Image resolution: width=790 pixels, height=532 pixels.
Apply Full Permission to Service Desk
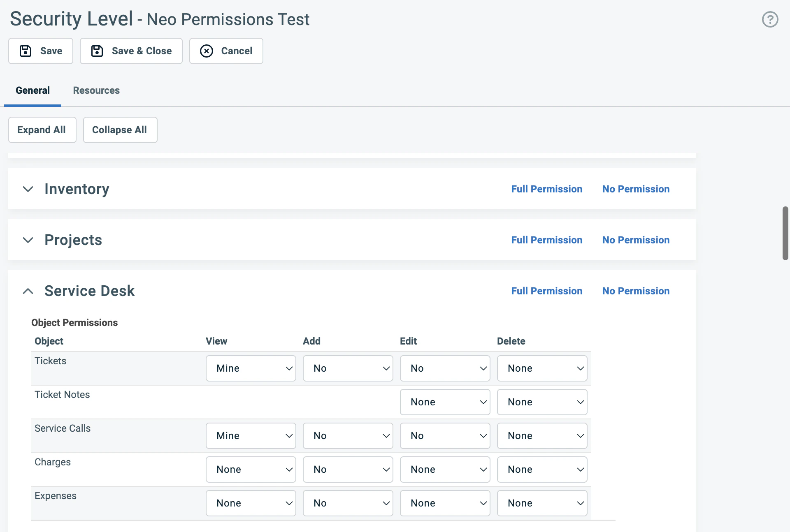click(547, 291)
